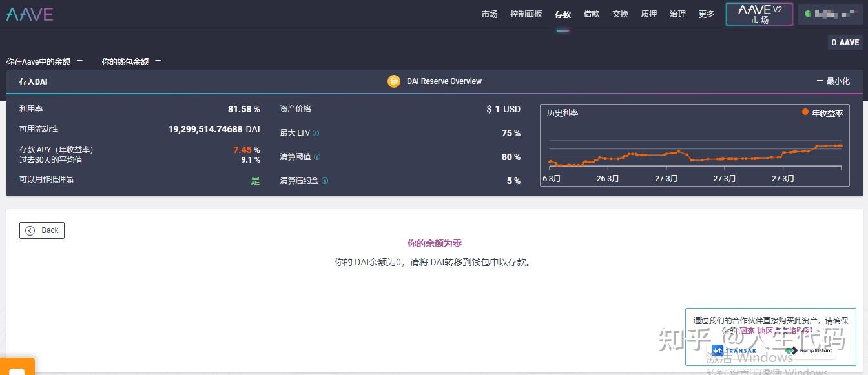Click the 历史利率 chart title
This screenshot has width=868, height=375.
[x=563, y=113]
